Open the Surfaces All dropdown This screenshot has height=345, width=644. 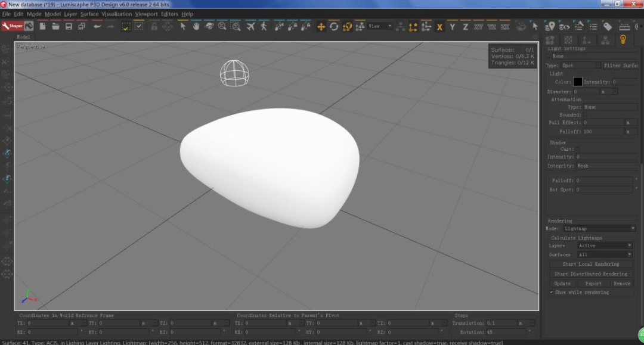click(604, 254)
